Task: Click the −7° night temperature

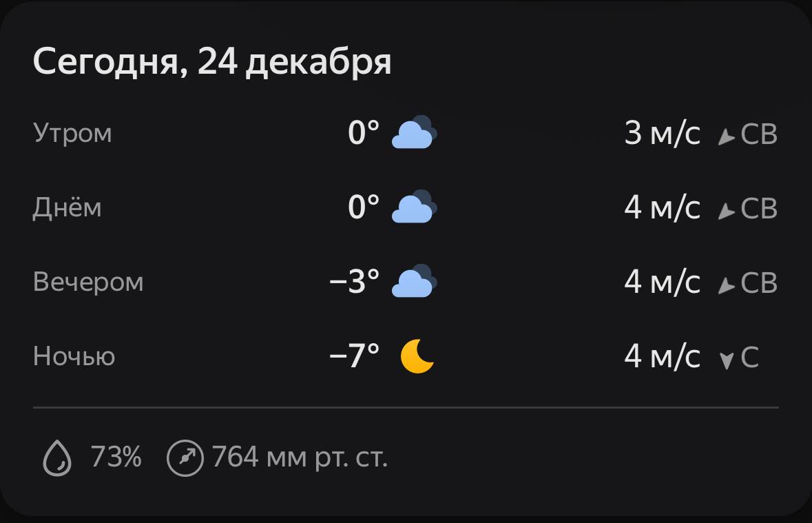Action: tap(355, 356)
